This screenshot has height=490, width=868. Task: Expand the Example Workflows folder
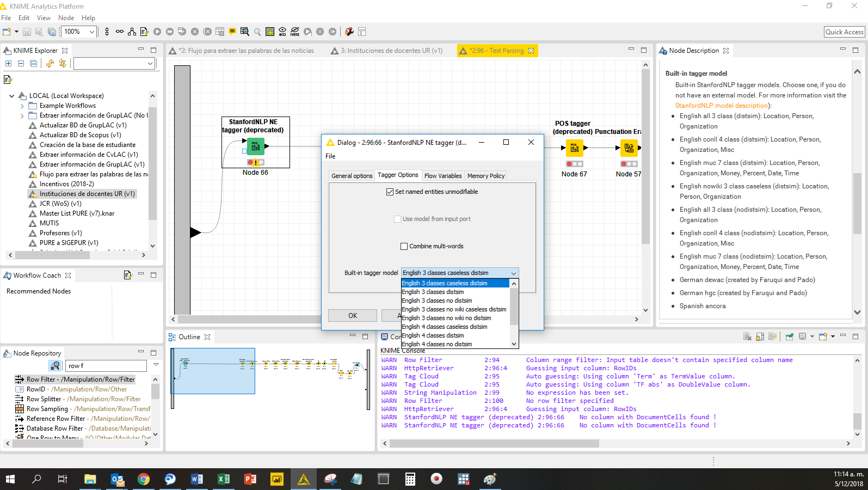coord(22,106)
